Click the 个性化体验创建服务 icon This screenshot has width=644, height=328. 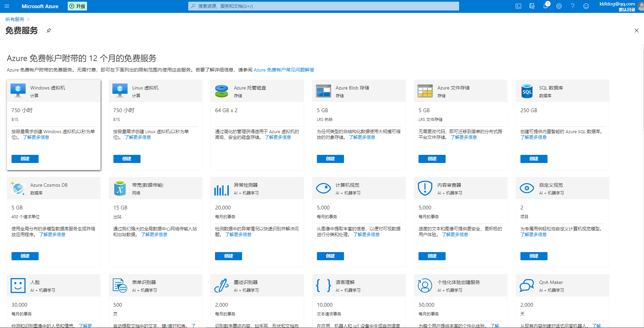425,286
